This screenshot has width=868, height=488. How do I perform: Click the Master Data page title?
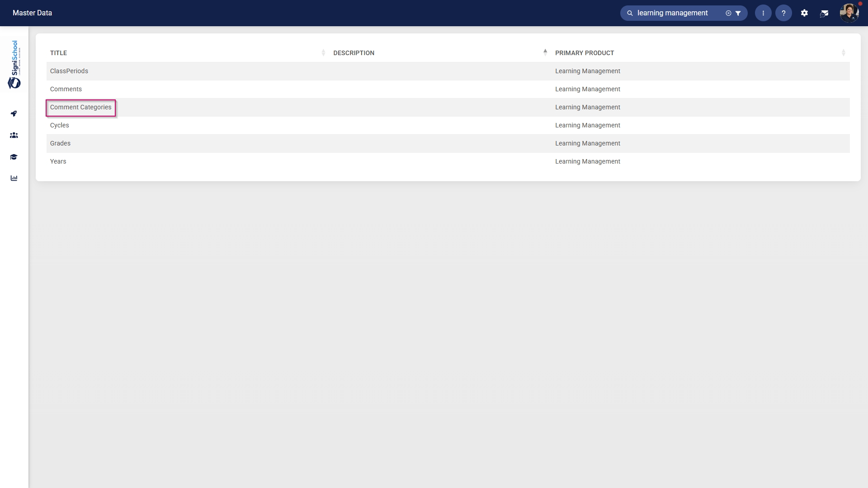pos(32,13)
